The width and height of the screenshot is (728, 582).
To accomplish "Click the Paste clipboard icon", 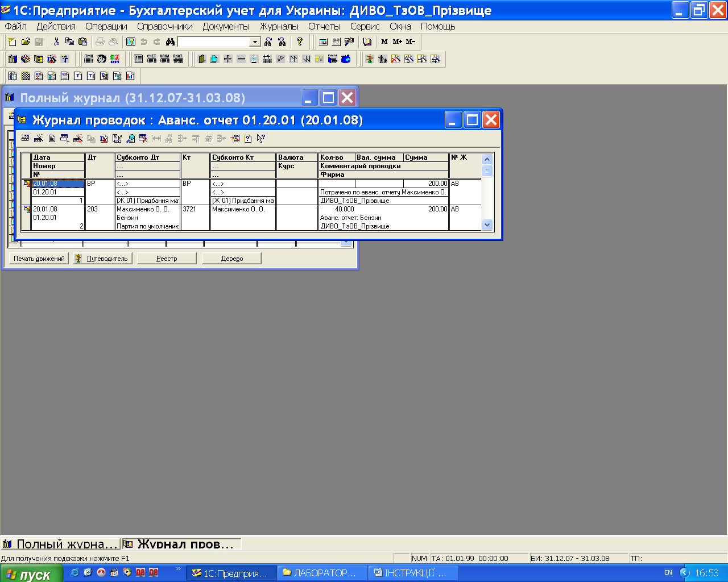I will pos(82,41).
